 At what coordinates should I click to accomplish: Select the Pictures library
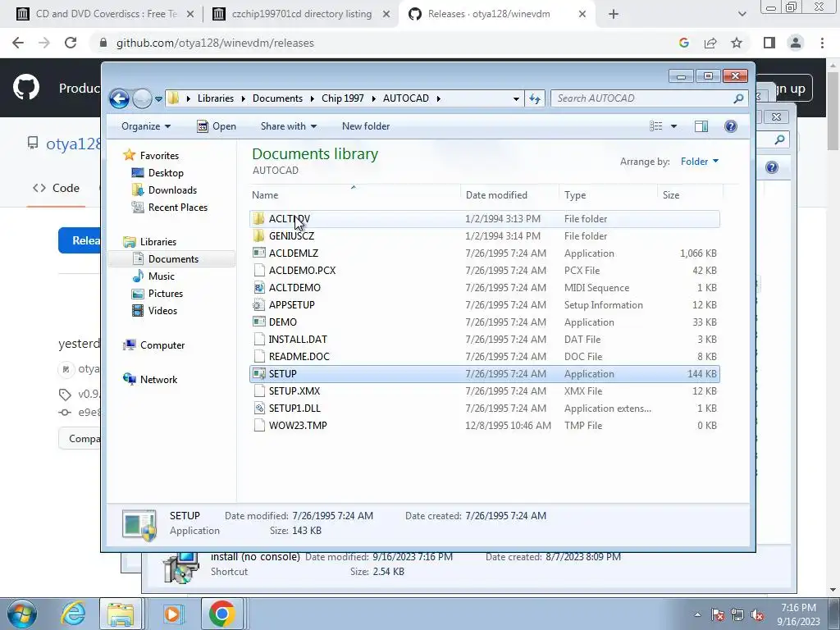pyautogui.click(x=165, y=293)
